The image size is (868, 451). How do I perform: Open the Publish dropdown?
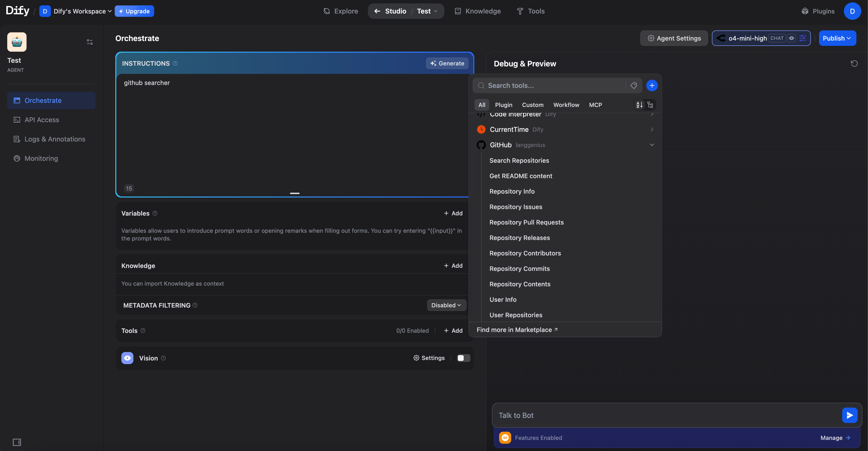pyautogui.click(x=837, y=38)
